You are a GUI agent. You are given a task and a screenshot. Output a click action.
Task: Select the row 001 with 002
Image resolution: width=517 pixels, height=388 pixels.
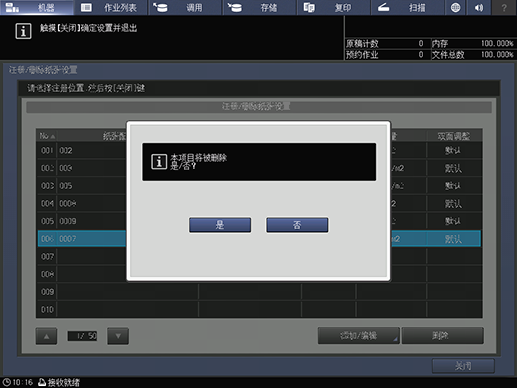pyautogui.click(x=259, y=150)
